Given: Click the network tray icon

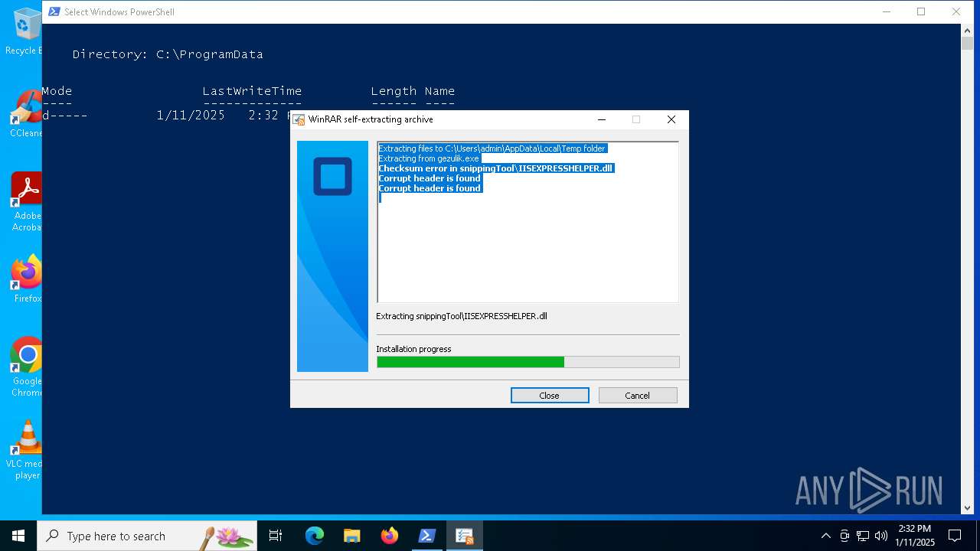Looking at the screenshot, I should [x=863, y=536].
